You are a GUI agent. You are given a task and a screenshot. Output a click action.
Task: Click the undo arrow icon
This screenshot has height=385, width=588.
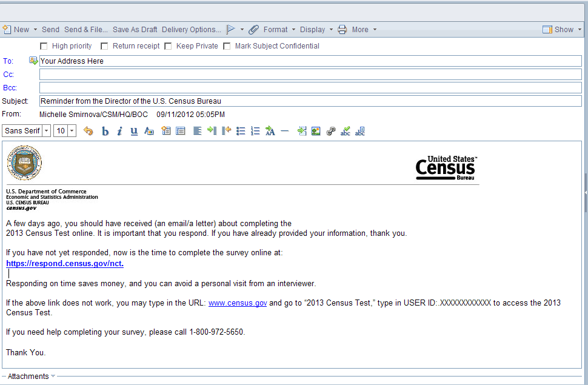pyautogui.click(x=88, y=131)
